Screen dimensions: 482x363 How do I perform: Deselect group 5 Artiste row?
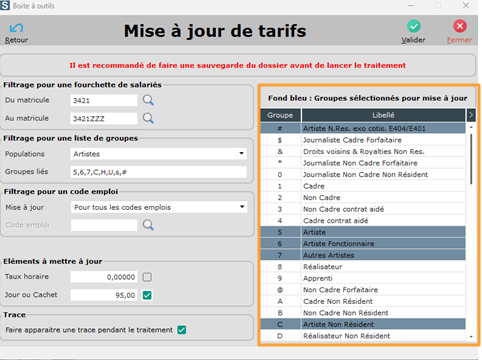363,232
